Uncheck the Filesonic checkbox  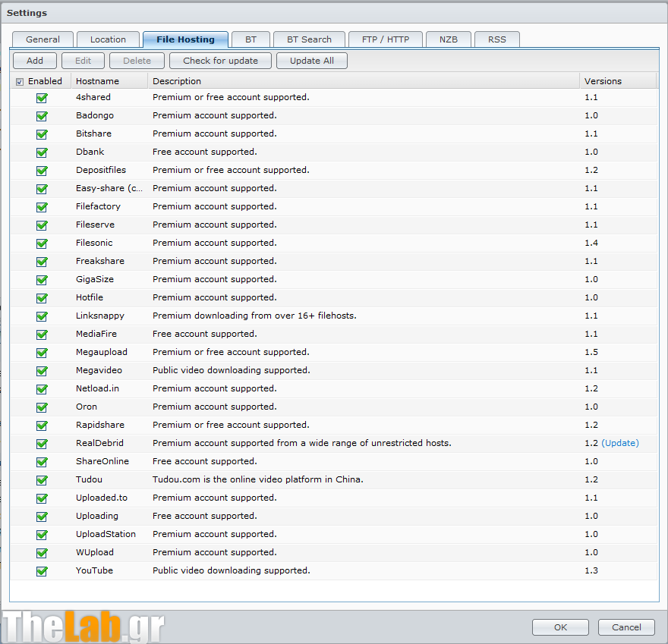pyautogui.click(x=42, y=243)
